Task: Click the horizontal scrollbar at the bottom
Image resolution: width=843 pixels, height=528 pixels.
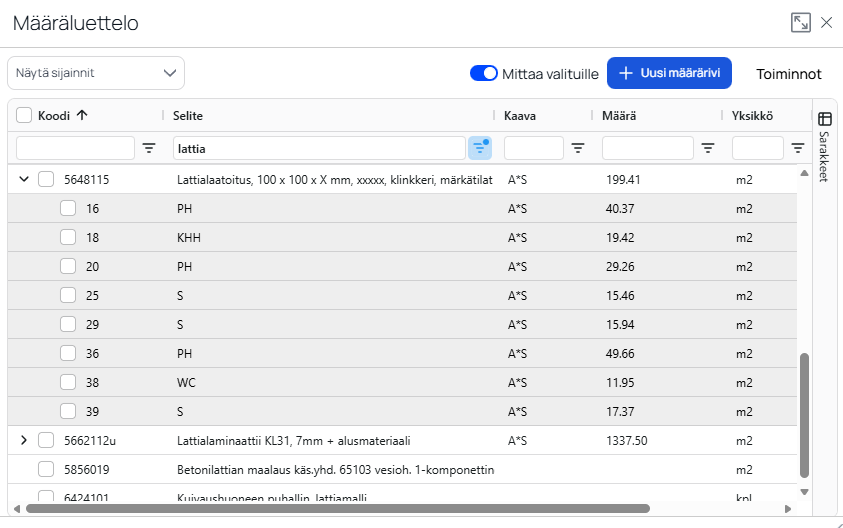Action: (x=340, y=508)
